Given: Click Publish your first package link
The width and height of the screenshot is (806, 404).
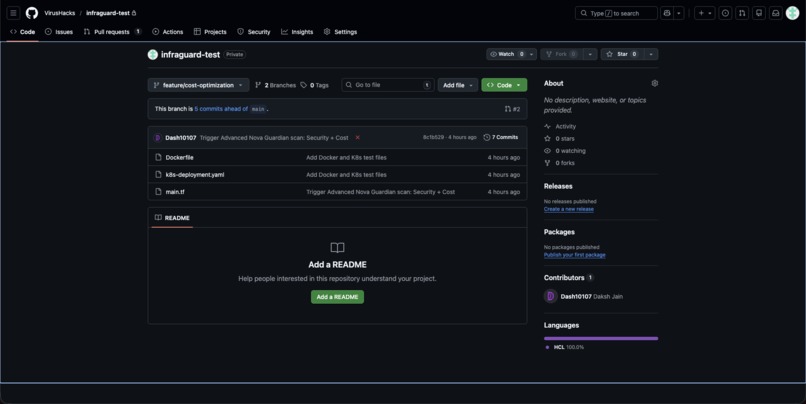Looking at the screenshot, I should (574, 255).
